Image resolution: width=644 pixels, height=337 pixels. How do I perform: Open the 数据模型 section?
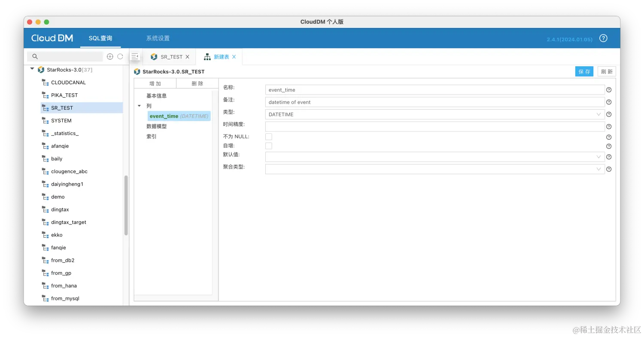(x=156, y=126)
